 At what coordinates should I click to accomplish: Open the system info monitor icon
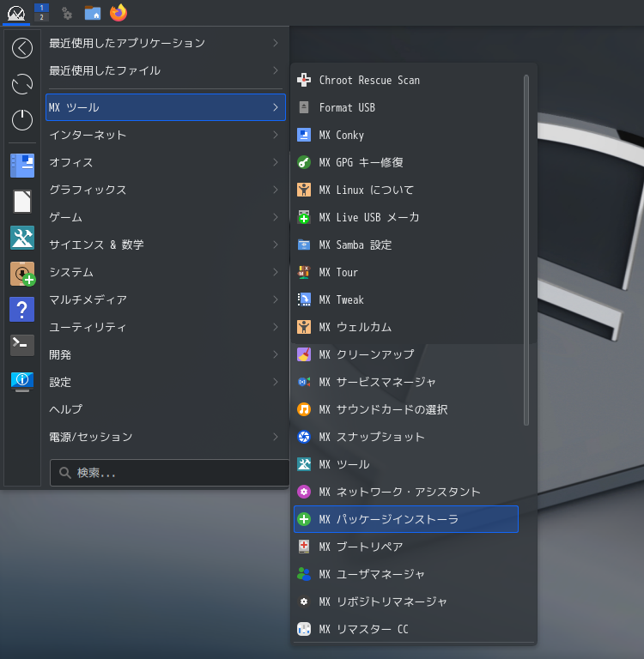click(22, 381)
